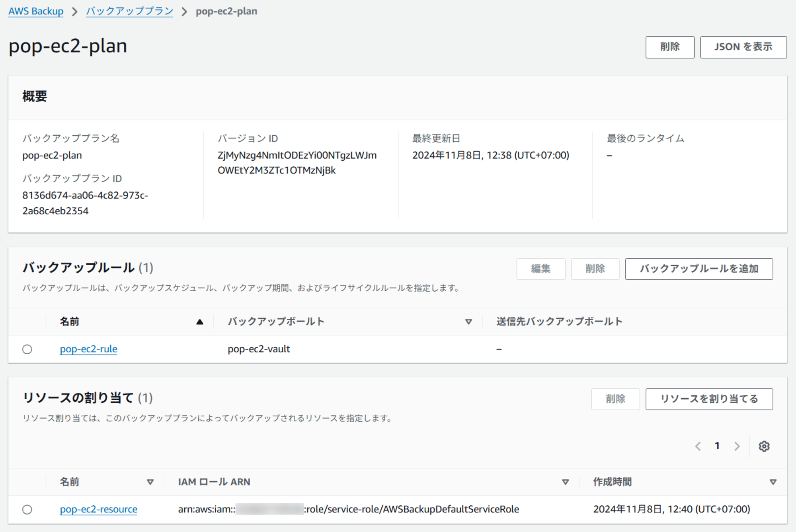This screenshot has height=532, width=796.
Task: Add a rule with バックアップルールを追加
Action: pyautogui.click(x=699, y=269)
